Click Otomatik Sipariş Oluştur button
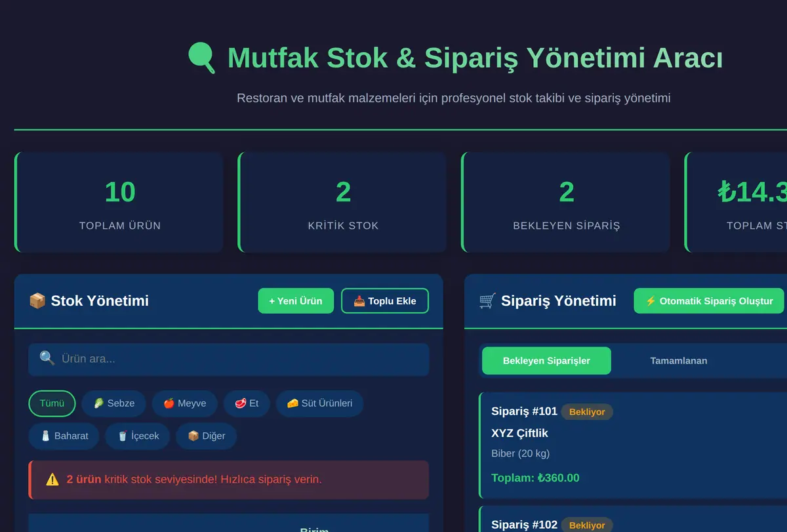 coord(709,301)
